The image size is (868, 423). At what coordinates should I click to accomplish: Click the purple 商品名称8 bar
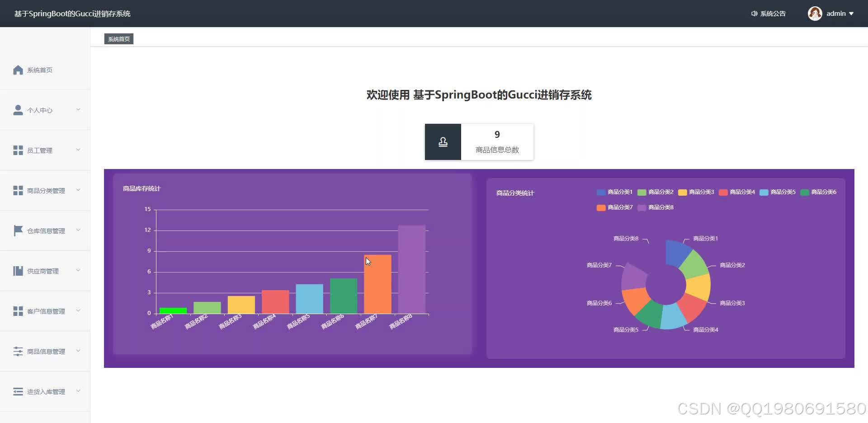412,269
